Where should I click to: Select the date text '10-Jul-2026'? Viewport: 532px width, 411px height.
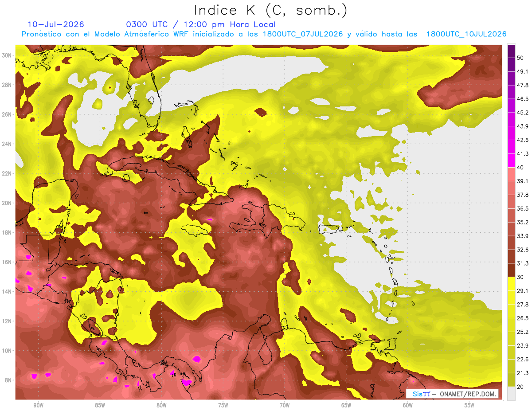pos(56,24)
